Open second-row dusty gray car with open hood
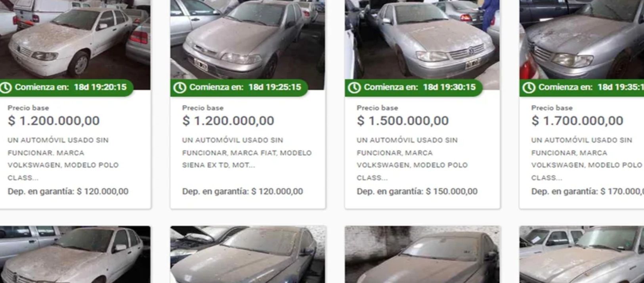This screenshot has width=644, height=283. [x=248, y=255]
